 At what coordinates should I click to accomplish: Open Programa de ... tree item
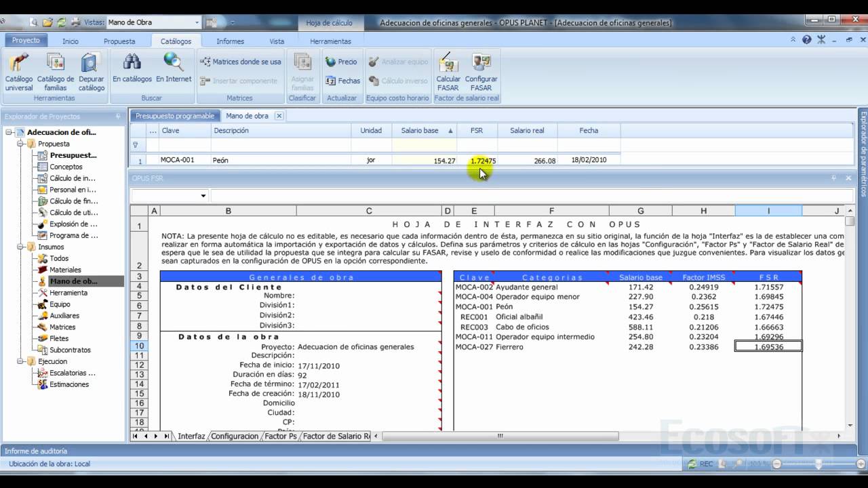73,235
